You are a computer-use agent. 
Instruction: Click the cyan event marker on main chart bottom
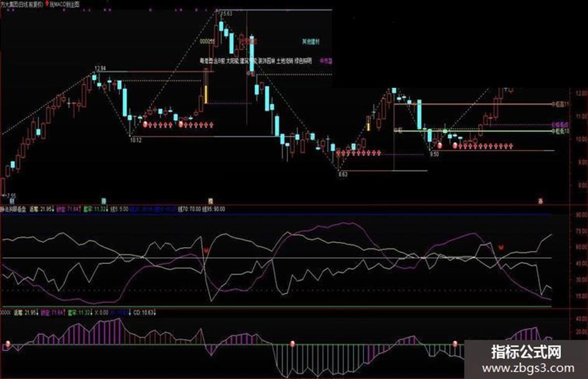point(104,201)
